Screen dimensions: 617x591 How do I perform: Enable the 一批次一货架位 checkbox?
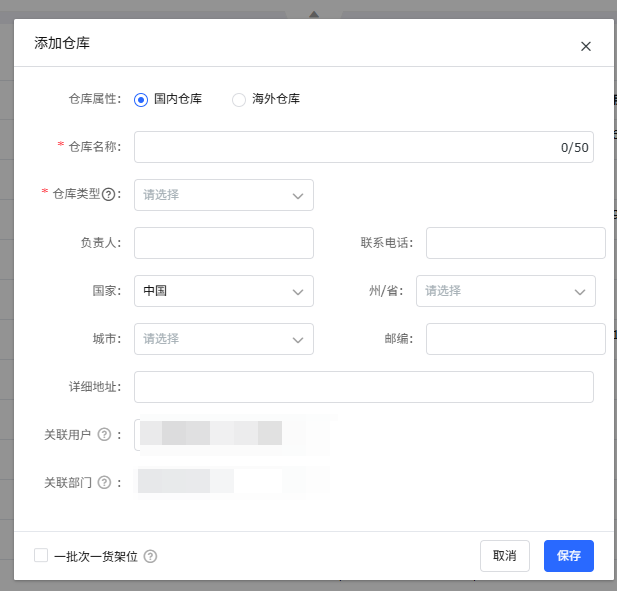coord(41,556)
